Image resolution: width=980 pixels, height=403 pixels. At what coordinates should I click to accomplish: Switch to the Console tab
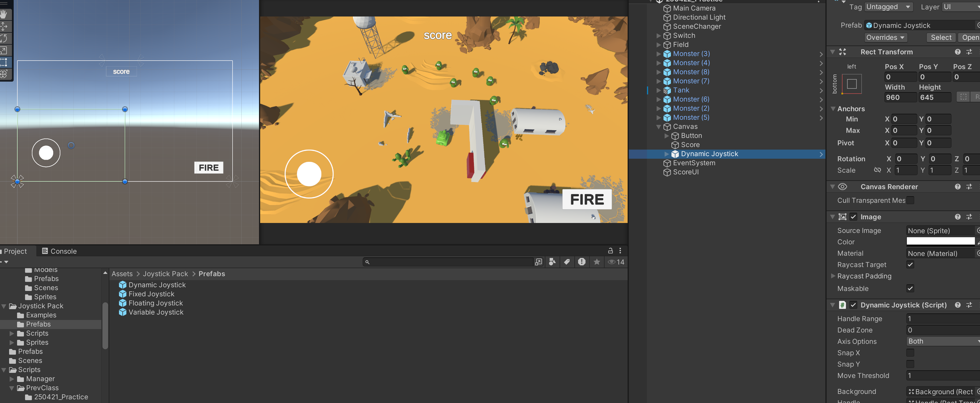pyautogui.click(x=59, y=251)
